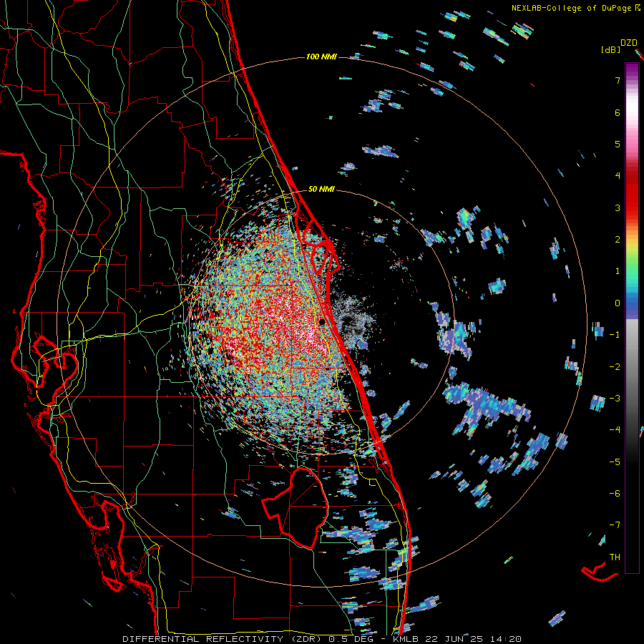The image size is (644, 644).
Task: Click the -2 dB legend value
Action: [x=615, y=367]
